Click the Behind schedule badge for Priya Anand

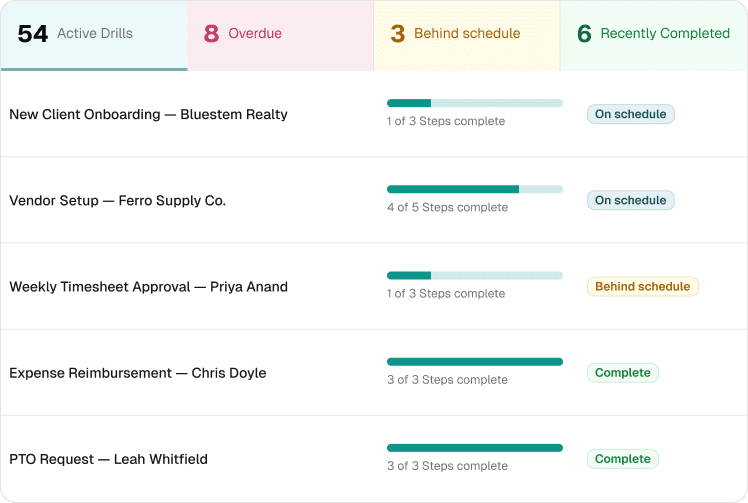[x=643, y=286]
